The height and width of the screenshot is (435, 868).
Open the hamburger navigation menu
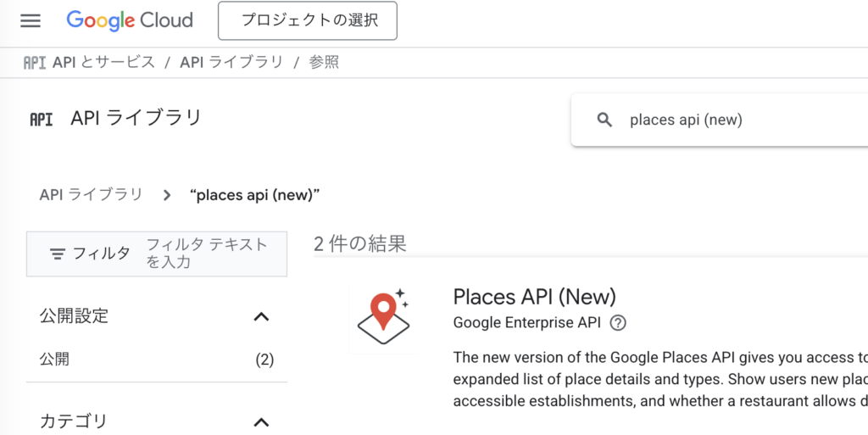31,21
